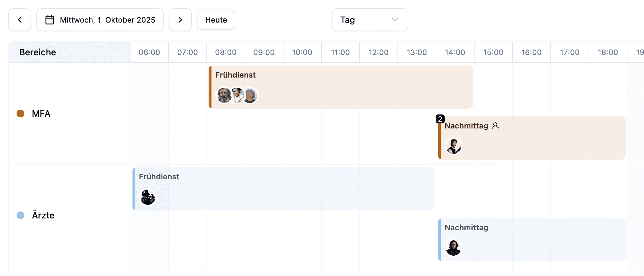Click the 10:00 time column header
This screenshot has width=644, height=276.
[302, 52]
